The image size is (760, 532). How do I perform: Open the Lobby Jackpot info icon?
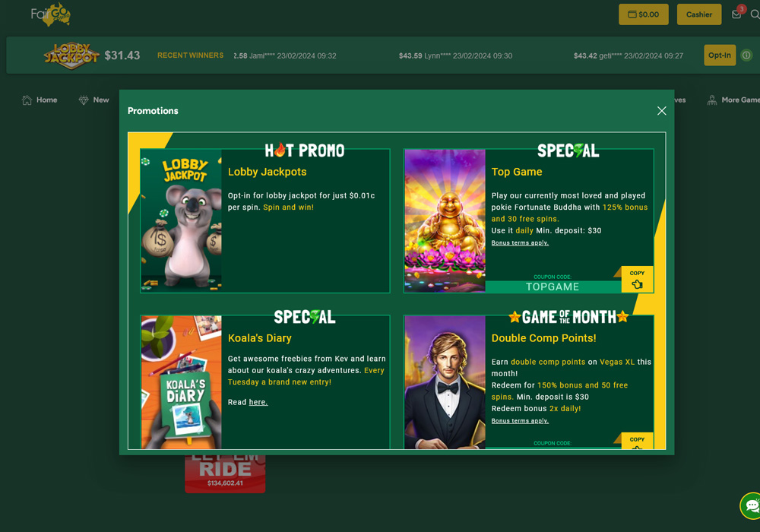746,55
